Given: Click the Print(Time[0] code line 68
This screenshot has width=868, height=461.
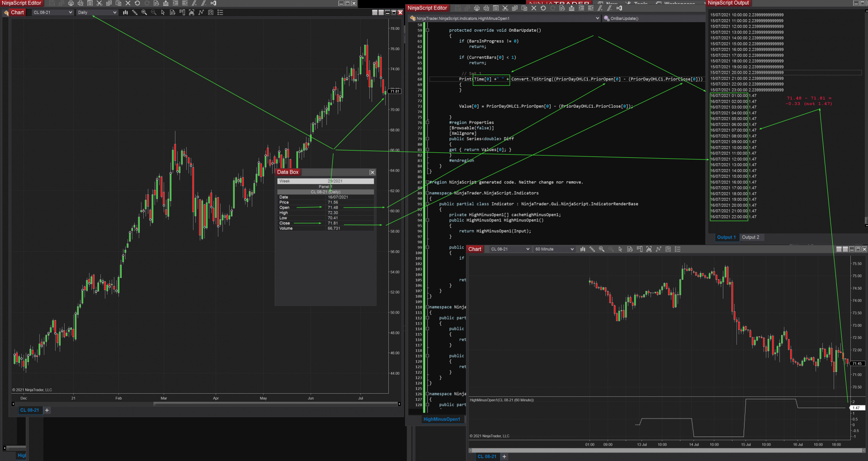Looking at the screenshot, I should [x=581, y=79].
